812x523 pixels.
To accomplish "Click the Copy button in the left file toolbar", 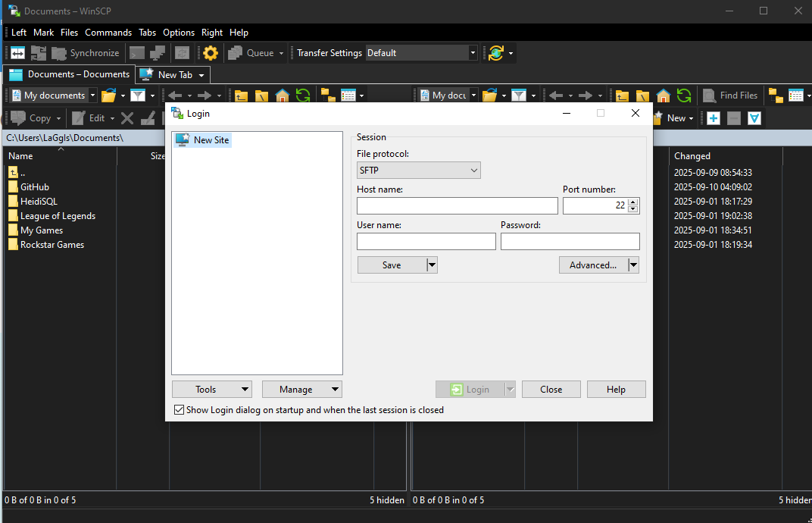I will 31,118.
